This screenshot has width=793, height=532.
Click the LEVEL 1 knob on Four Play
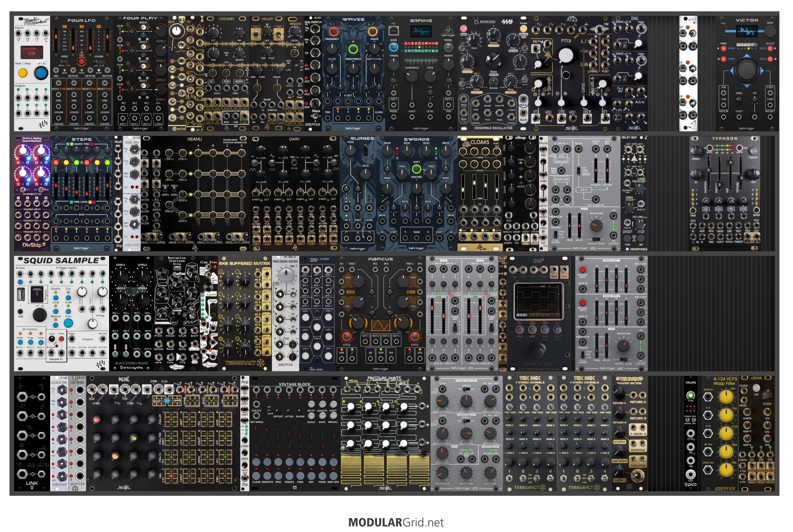[x=161, y=32]
